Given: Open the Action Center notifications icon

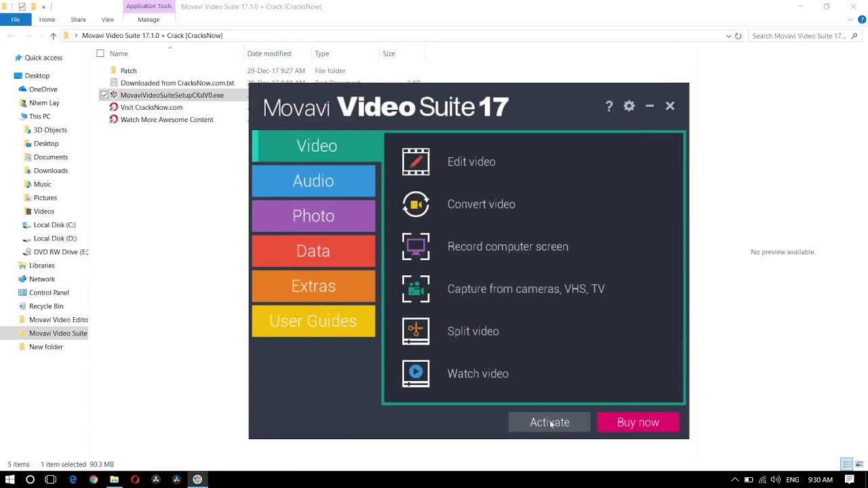Looking at the screenshot, I should [x=850, y=479].
